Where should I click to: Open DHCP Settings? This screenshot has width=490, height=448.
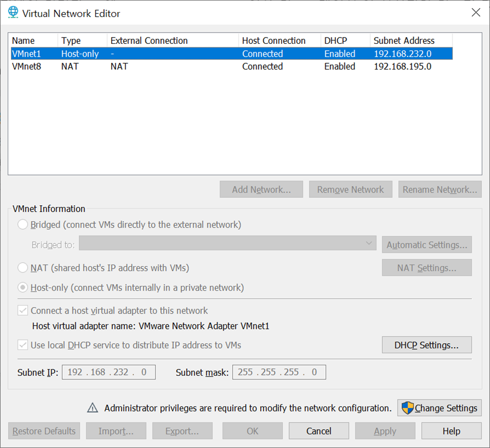(427, 345)
